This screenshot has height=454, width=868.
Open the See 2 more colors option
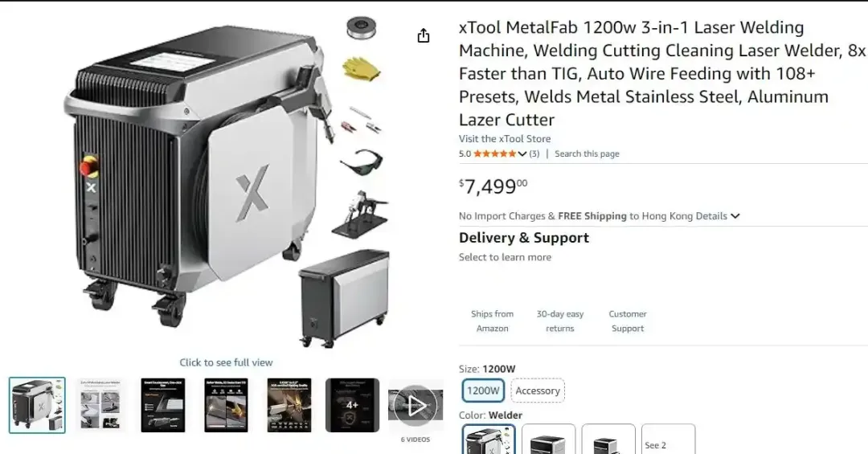click(668, 439)
